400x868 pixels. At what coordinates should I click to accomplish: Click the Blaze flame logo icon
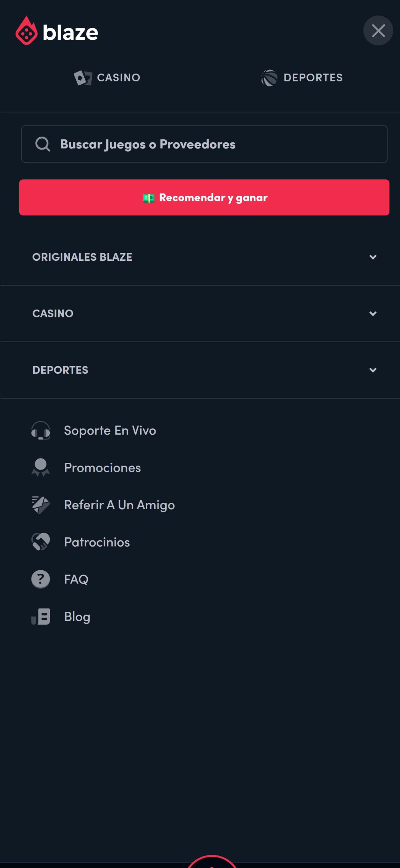pyautogui.click(x=26, y=31)
